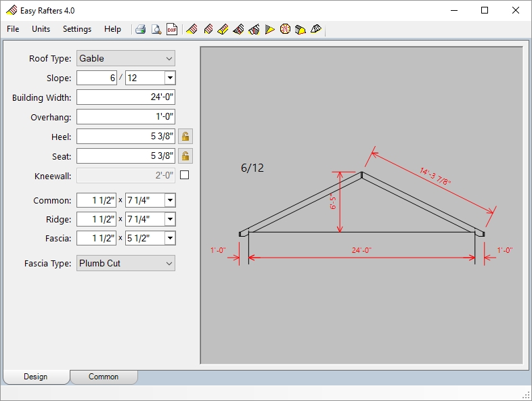The width and height of the screenshot is (532, 401).
Task: Toggle the lock icon beside Heel
Action: 185,137
